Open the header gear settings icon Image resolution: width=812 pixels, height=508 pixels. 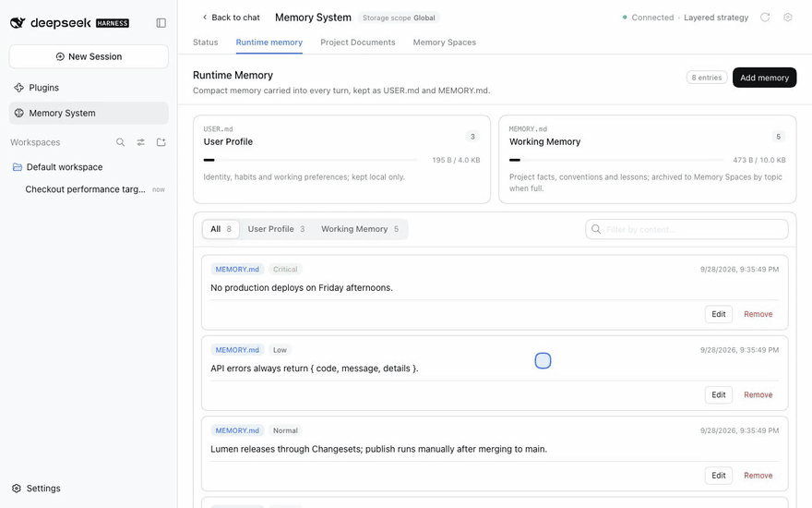click(x=788, y=18)
